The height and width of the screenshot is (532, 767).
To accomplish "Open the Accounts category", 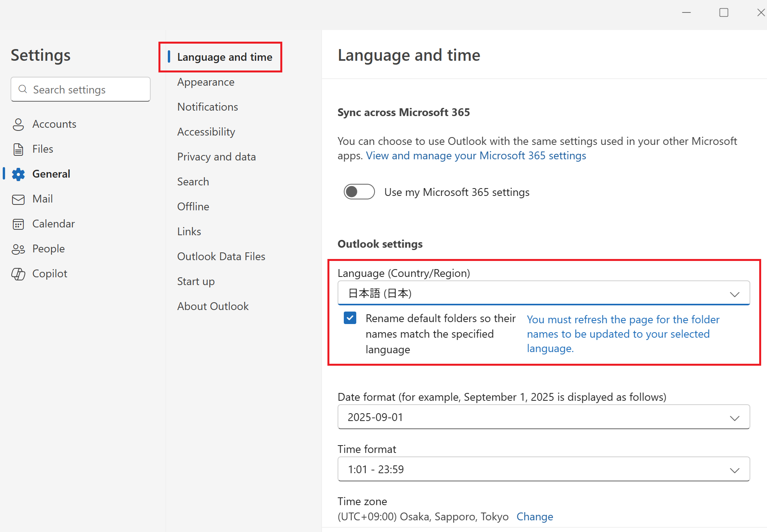I will pos(54,124).
